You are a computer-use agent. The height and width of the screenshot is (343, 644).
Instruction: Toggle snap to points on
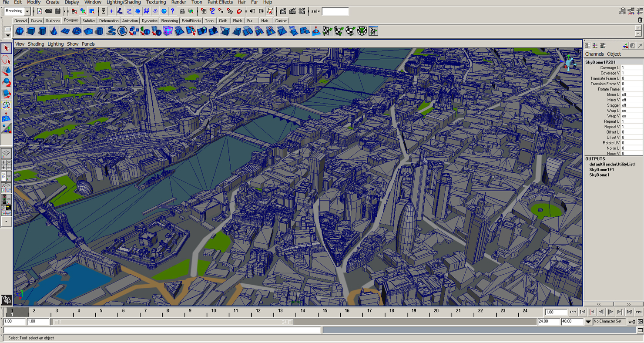221,11
